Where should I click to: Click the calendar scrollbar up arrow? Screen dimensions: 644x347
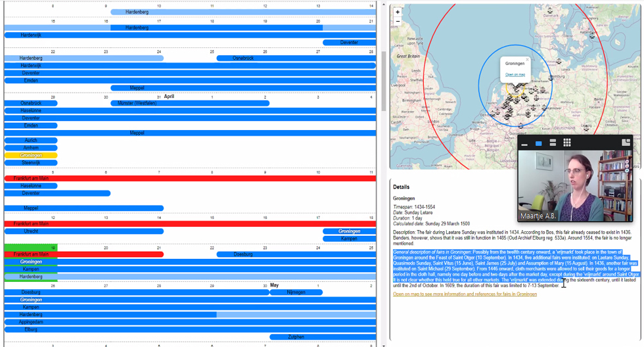point(384,5)
